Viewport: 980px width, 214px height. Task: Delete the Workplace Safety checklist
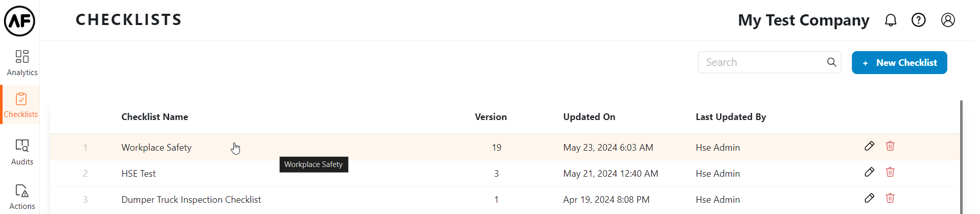(890, 146)
